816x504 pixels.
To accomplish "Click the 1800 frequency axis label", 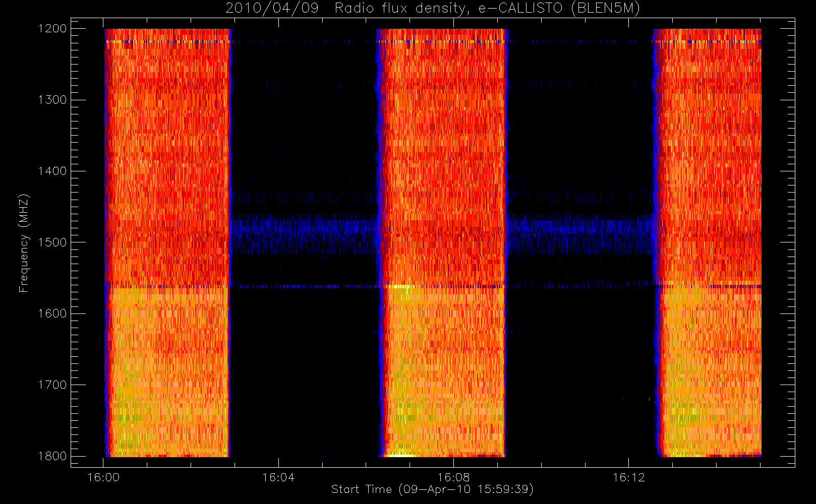I will pos(52,456).
